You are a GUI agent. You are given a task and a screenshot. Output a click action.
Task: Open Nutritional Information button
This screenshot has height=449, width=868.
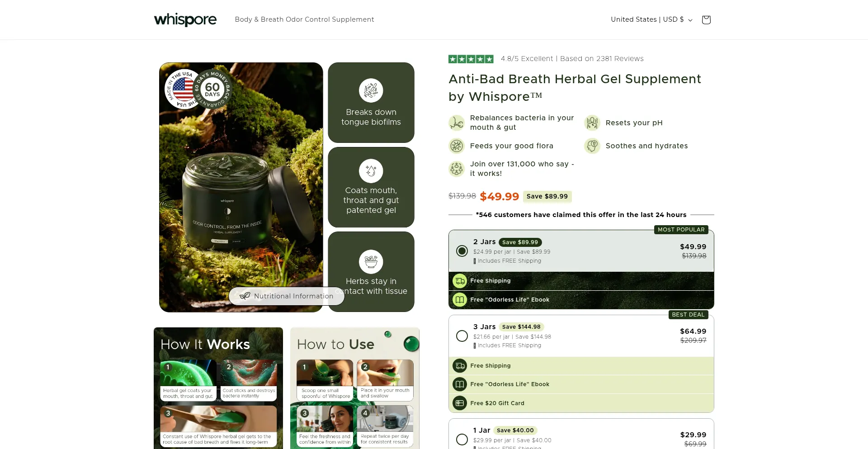point(287,296)
